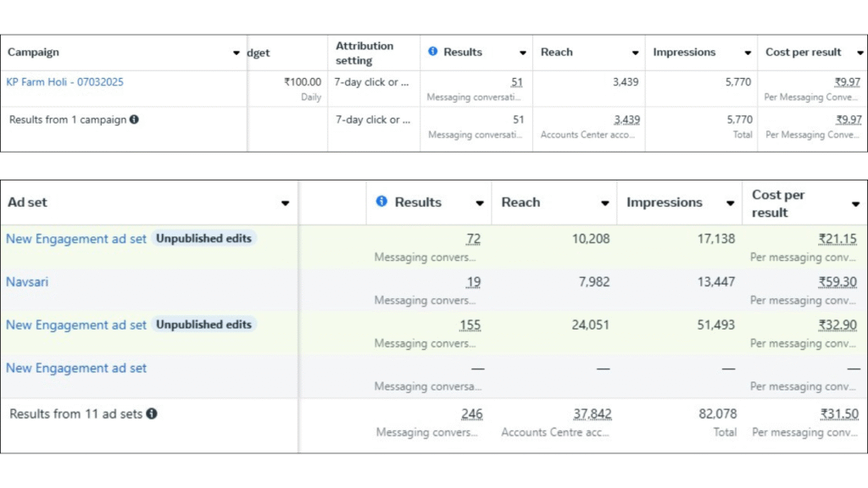Expand Impressions column dropdown in ad set table

730,203
